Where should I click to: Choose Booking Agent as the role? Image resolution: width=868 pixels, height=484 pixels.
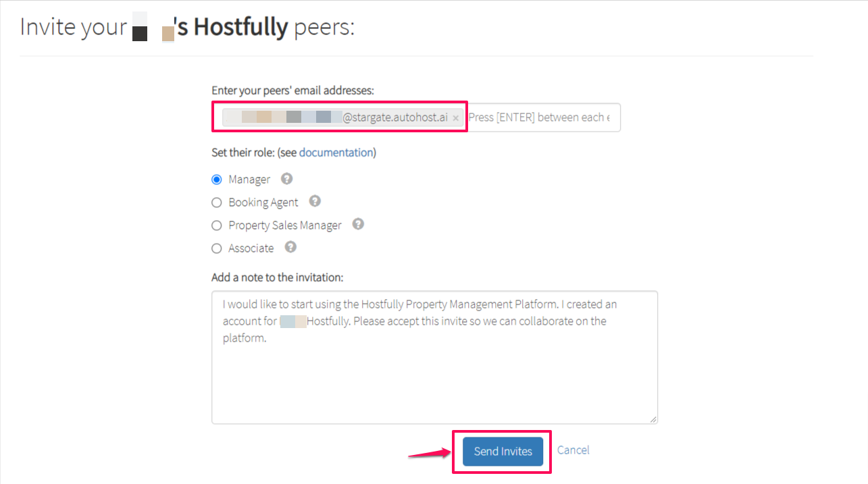click(216, 202)
